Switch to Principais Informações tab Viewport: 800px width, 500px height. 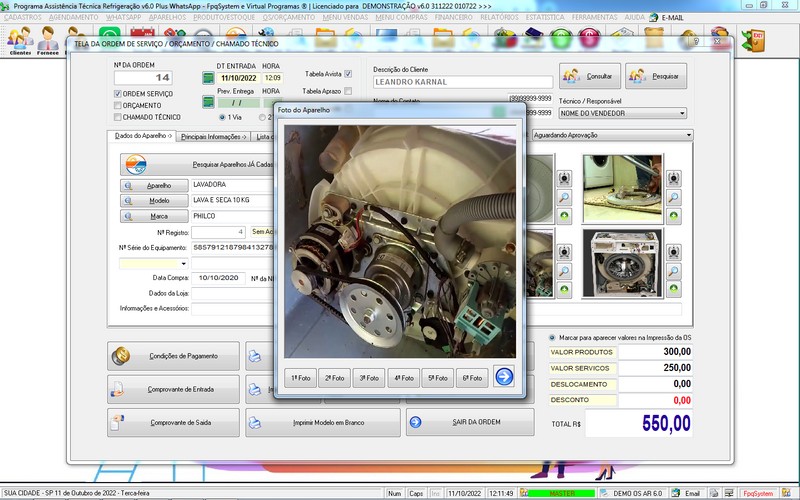pyautogui.click(x=213, y=136)
